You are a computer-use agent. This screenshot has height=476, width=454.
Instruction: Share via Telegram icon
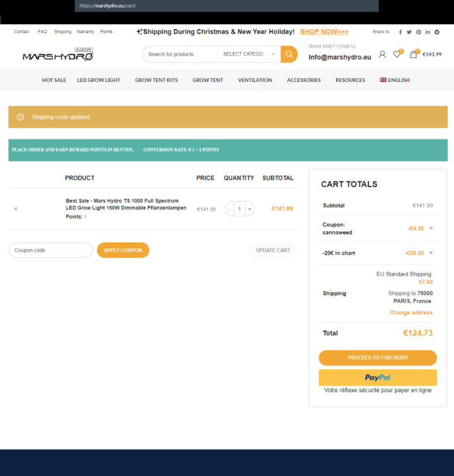click(x=437, y=32)
